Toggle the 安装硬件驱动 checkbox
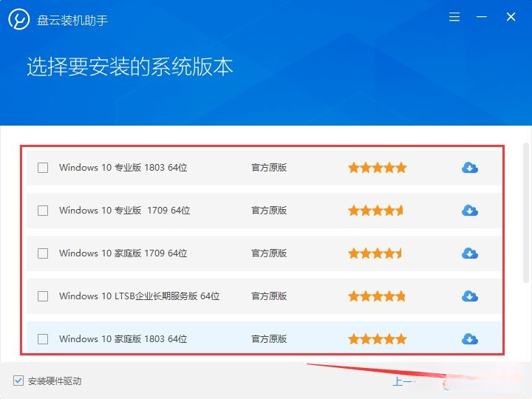Screen dimensions: 532x399 point(18,381)
